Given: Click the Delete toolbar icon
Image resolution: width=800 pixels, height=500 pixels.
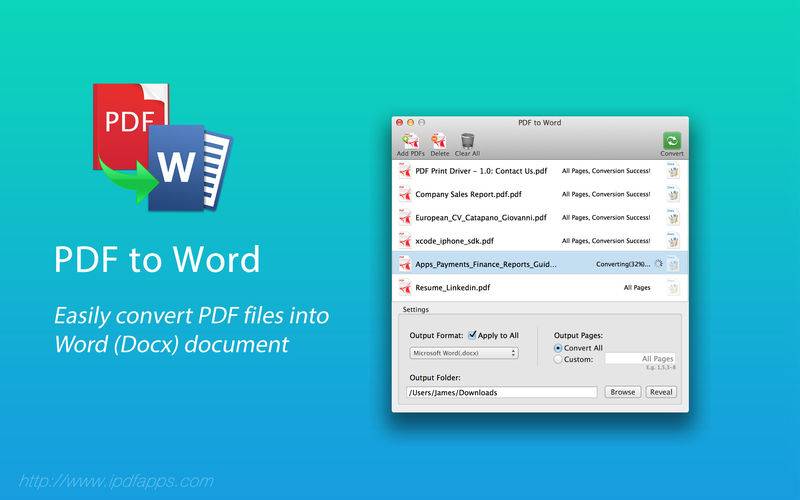Looking at the screenshot, I should pyautogui.click(x=439, y=141).
